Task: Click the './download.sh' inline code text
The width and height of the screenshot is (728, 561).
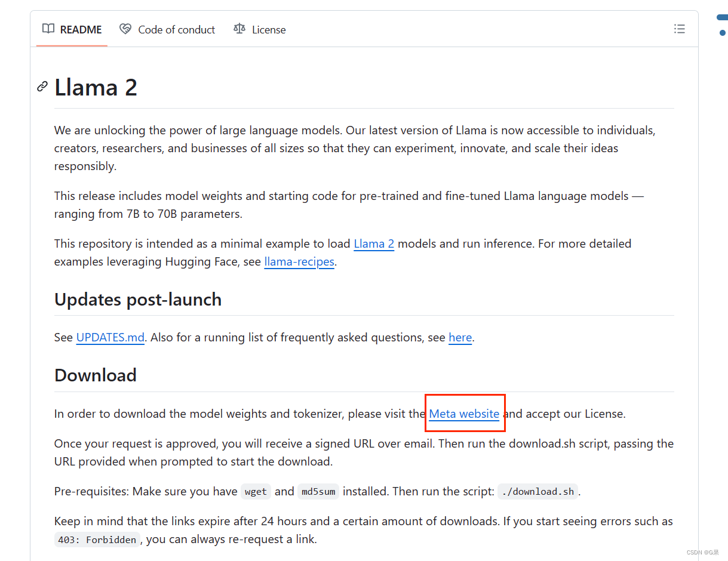Action: (538, 492)
